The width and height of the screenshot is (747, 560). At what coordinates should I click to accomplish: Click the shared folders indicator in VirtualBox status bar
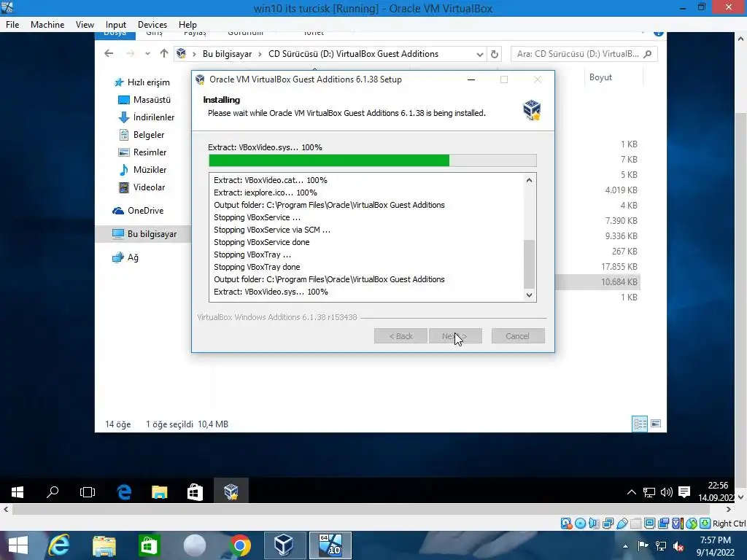point(635,524)
